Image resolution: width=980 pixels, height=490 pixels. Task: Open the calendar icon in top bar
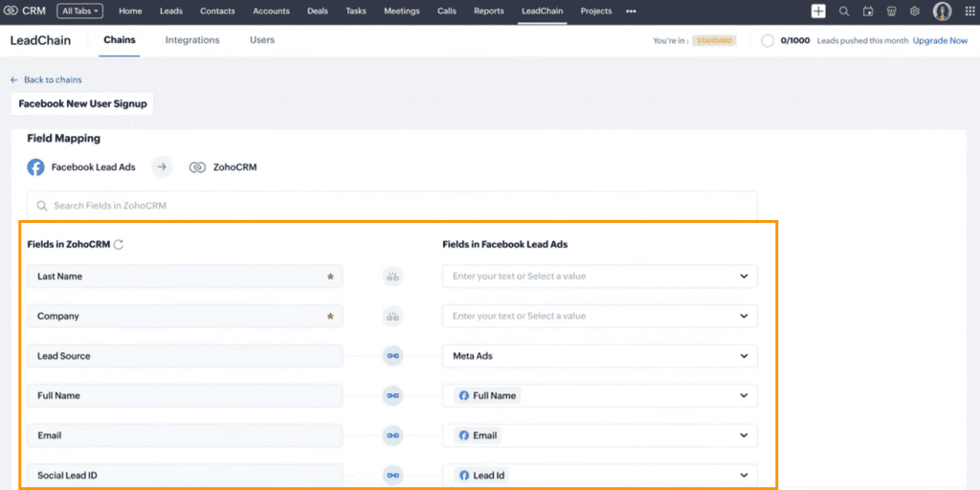click(x=868, y=11)
